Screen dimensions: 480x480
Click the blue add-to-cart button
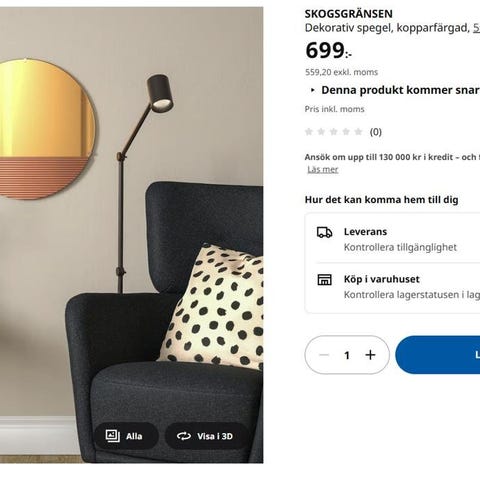pos(438,355)
